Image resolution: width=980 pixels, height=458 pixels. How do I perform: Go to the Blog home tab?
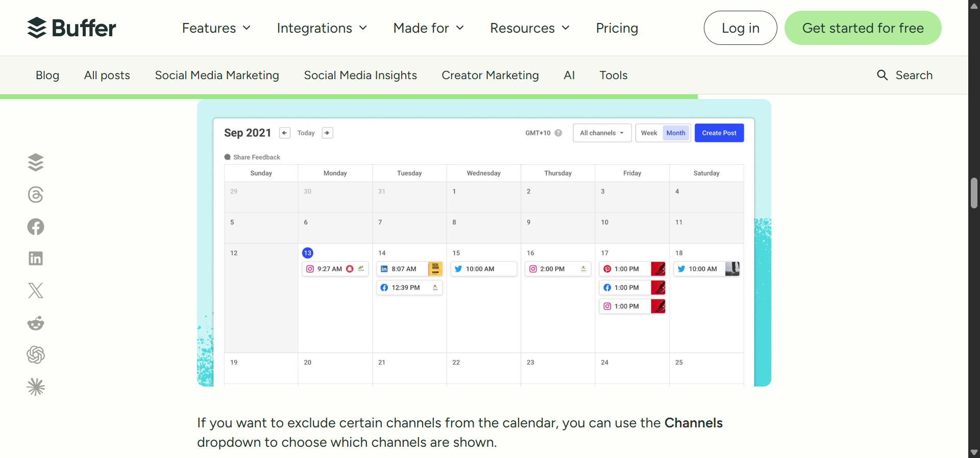pyautogui.click(x=47, y=75)
